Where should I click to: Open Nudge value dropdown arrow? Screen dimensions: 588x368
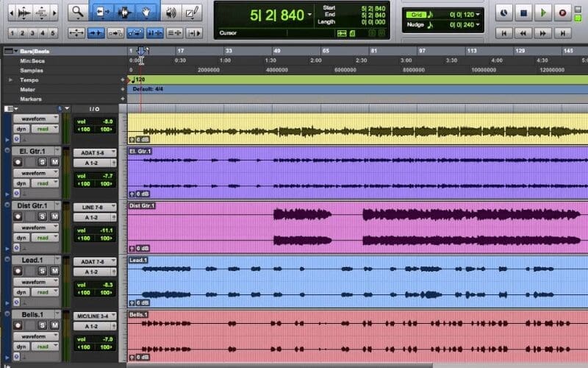point(477,25)
